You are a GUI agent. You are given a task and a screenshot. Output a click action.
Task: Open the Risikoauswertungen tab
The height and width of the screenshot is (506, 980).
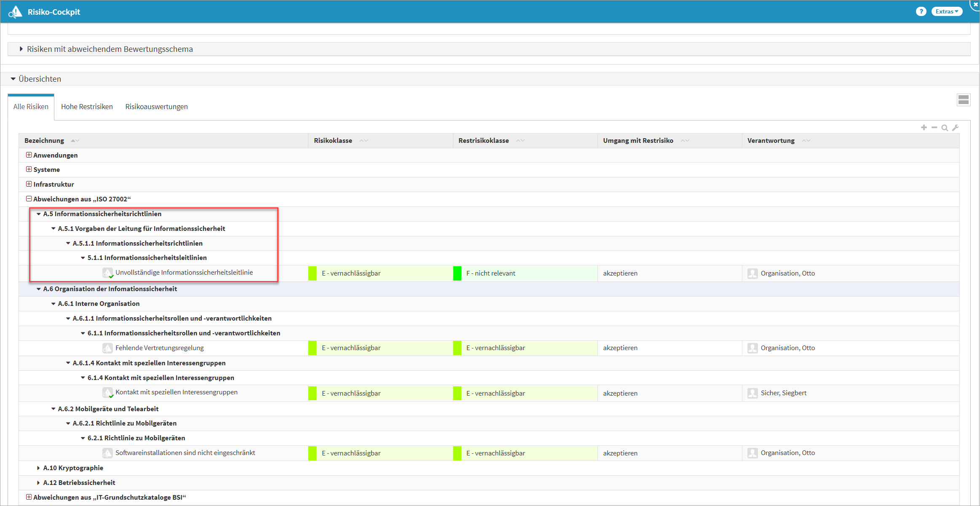pyautogui.click(x=156, y=107)
